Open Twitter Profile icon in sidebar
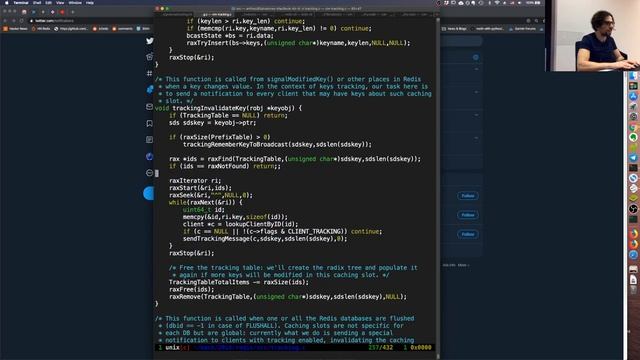Viewport: 640px width, 360px height. pos(150,156)
